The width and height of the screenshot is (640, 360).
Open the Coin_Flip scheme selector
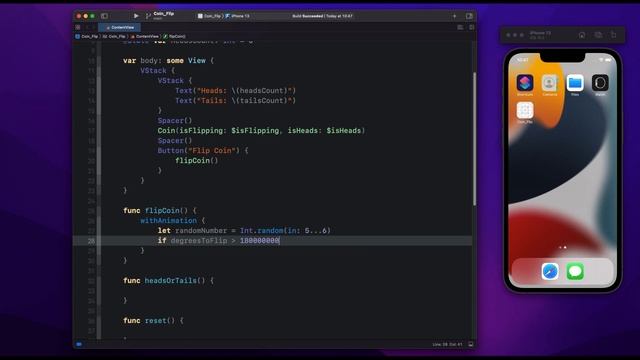coord(209,16)
